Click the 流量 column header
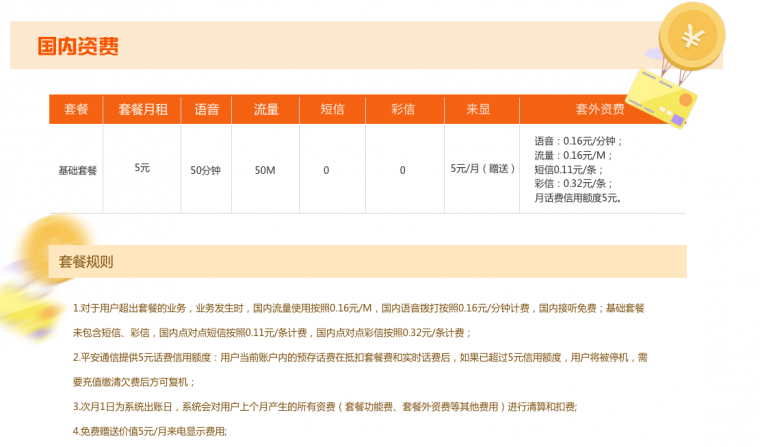The width and height of the screenshot is (760, 447). [x=266, y=109]
